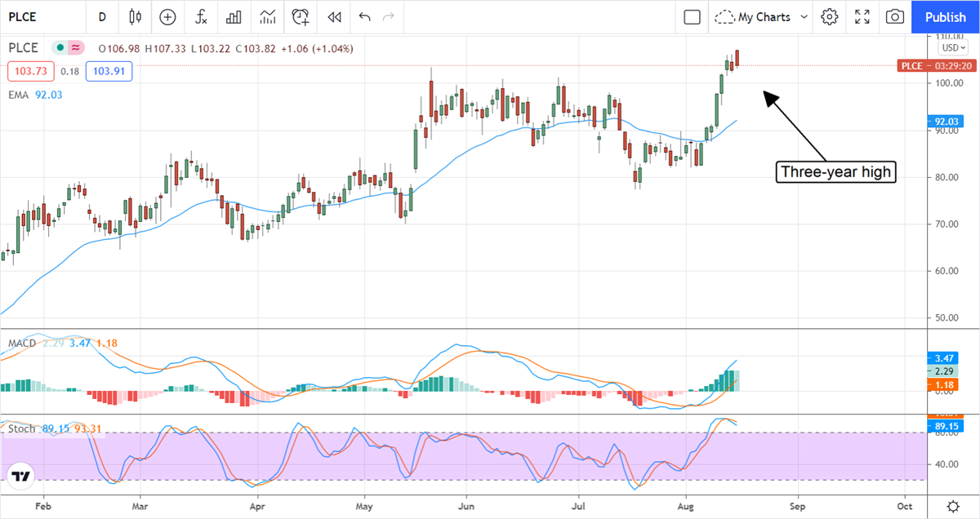Image resolution: width=980 pixels, height=519 pixels.
Task: Select the square layout setup button
Action: (x=693, y=16)
